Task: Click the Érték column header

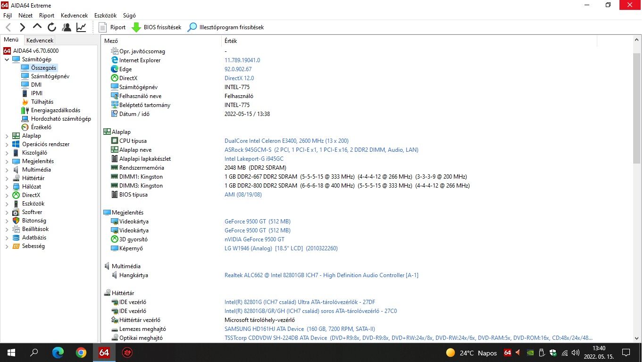Action: 409,41
